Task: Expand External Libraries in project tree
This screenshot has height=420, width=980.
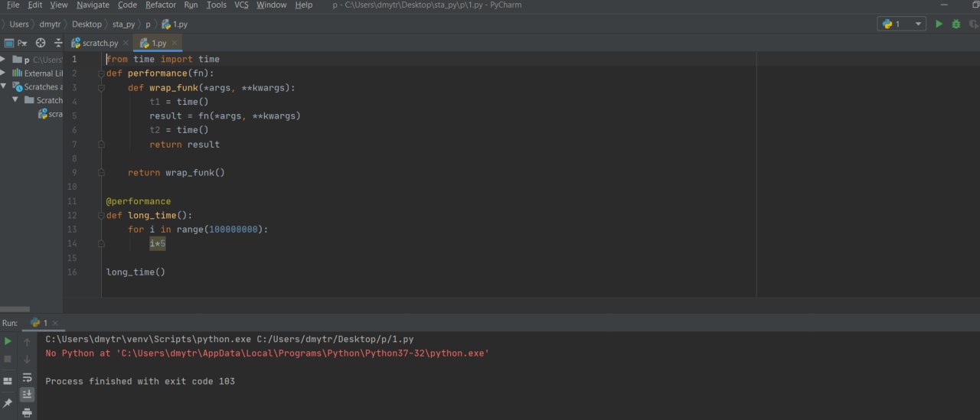Action: pos(4,73)
